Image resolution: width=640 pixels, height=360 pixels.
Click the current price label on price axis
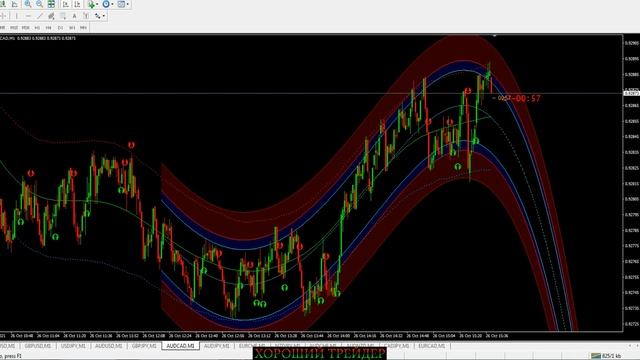click(631, 93)
